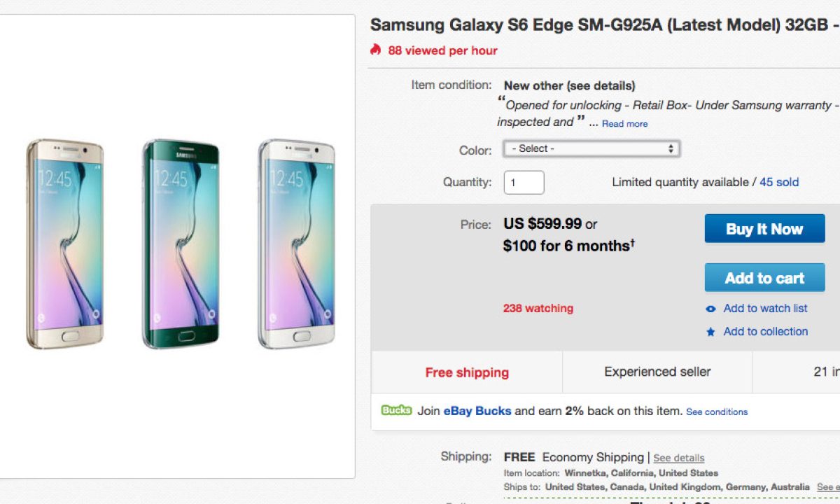Screen dimensions: 840x504
Task: Click the Free shipping tab
Action: click(467, 372)
